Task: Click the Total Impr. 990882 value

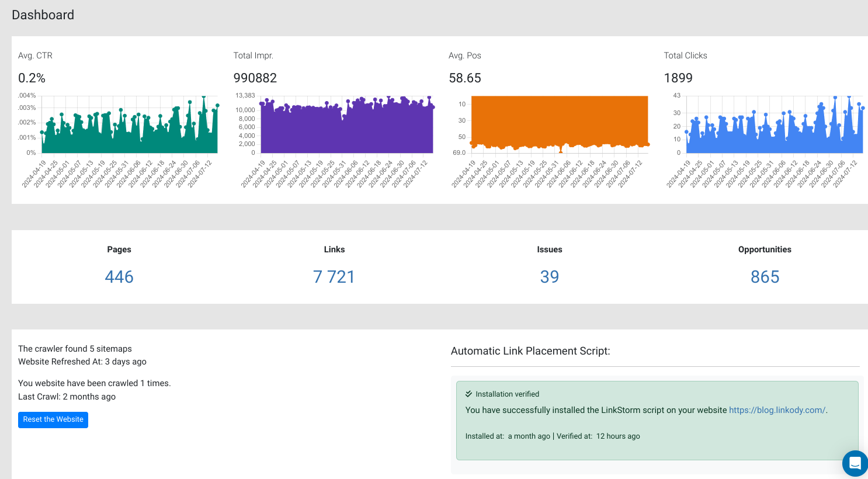Action: [255, 78]
